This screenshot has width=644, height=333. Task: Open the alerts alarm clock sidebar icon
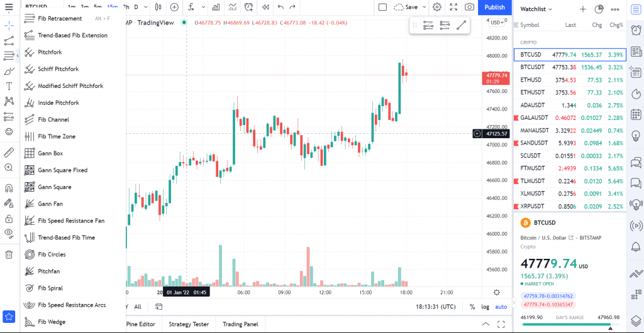coord(636,30)
